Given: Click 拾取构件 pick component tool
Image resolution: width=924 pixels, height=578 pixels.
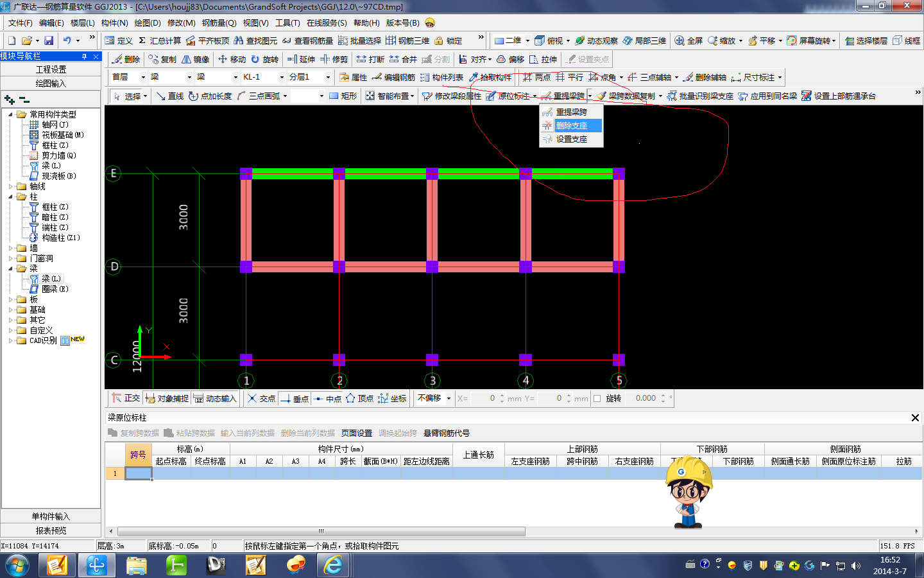Looking at the screenshot, I should 490,77.
